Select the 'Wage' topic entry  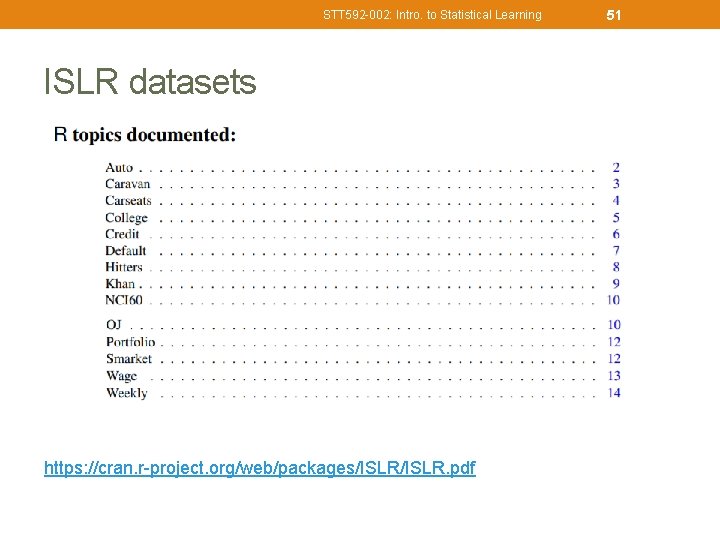click(122, 376)
